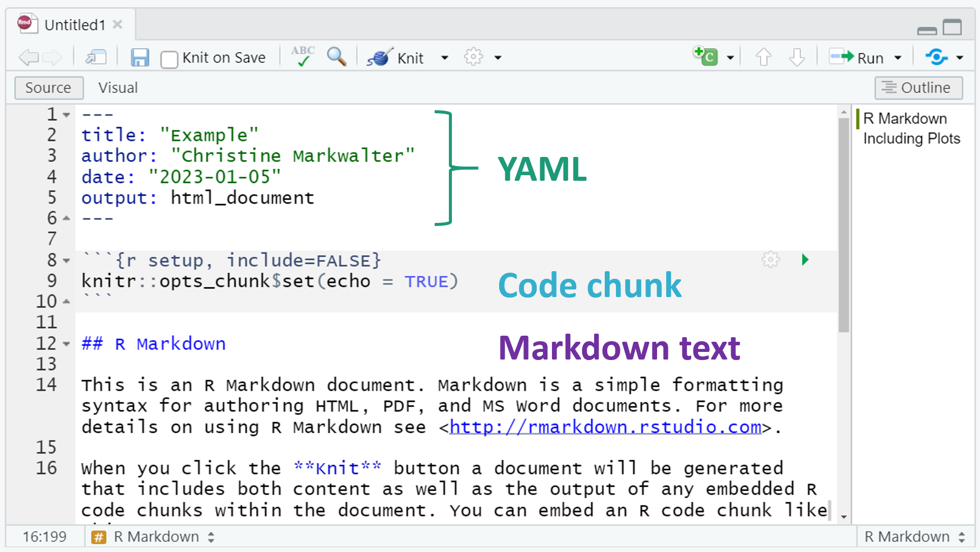Jump to Including Plots in outline
This screenshot has width=980, height=552.
click(x=911, y=139)
